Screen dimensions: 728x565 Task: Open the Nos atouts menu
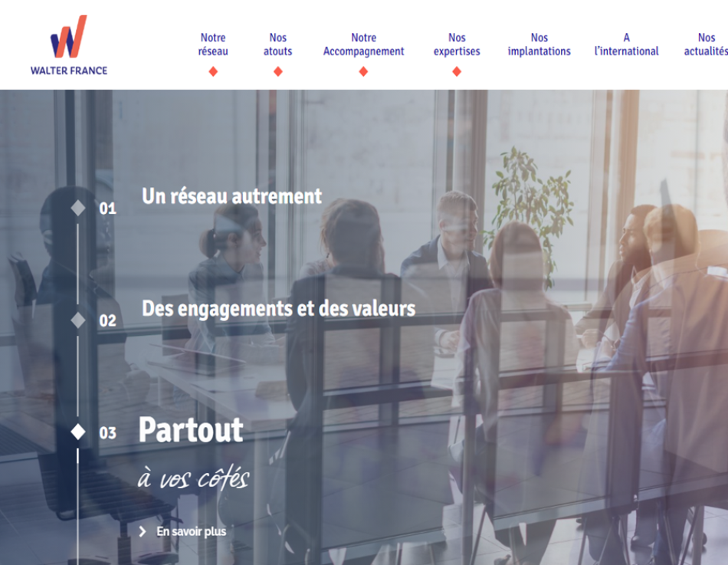[x=278, y=44]
